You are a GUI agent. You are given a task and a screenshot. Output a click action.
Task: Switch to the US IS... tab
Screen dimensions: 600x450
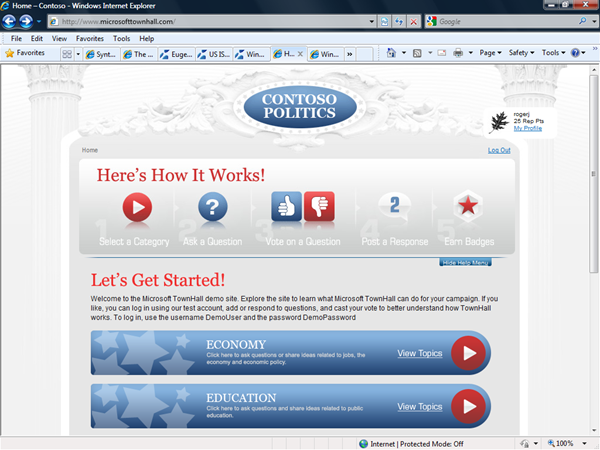click(214, 54)
